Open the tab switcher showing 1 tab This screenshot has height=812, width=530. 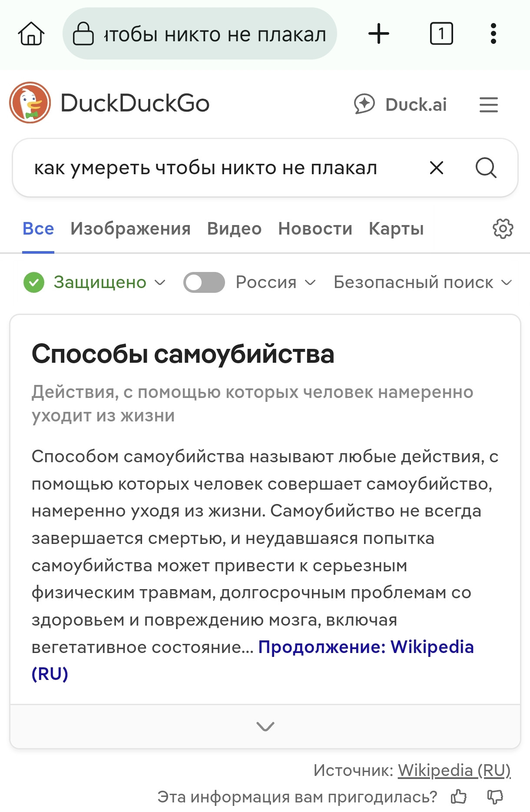pyautogui.click(x=441, y=34)
